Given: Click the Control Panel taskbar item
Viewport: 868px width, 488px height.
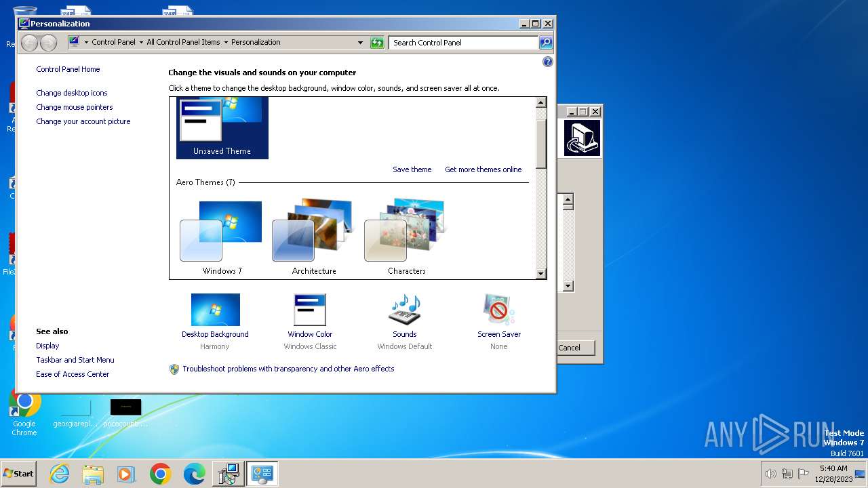Looking at the screenshot, I should pos(262,474).
